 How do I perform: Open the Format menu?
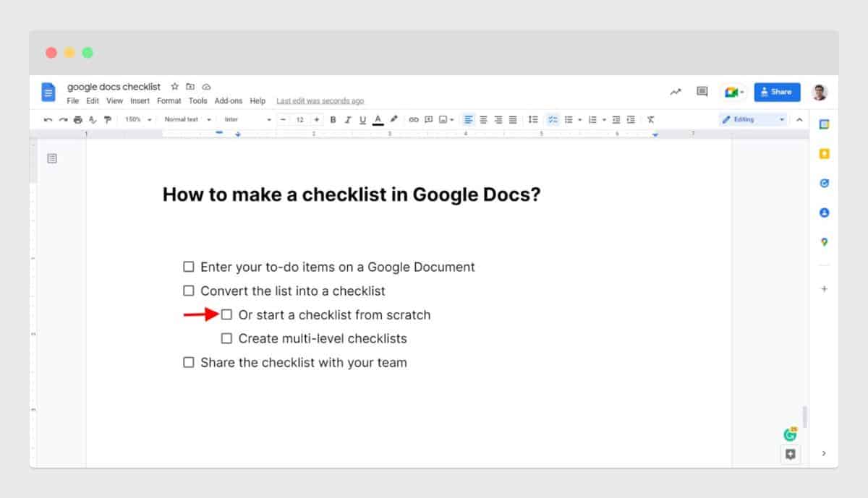click(169, 100)
